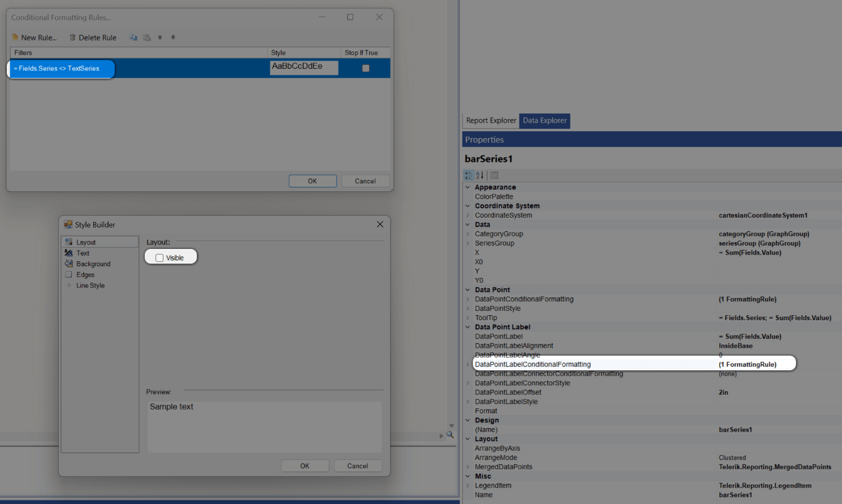
Task: Switch to the Report Explorer tab
Action: (x=491, y=121)
